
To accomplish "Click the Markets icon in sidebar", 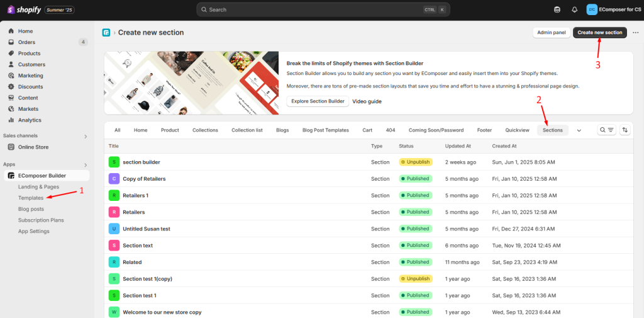I will pyautogui.click(x=11, y=109).
